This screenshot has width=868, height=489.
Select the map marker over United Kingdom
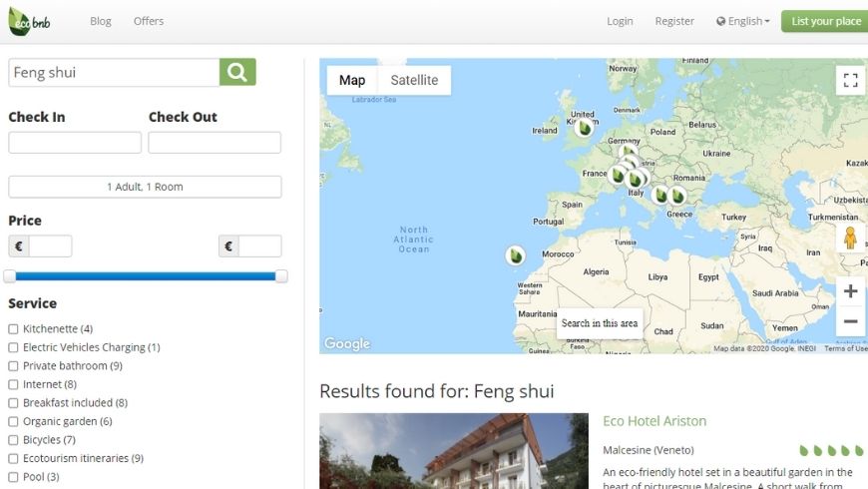coord(584,128)
